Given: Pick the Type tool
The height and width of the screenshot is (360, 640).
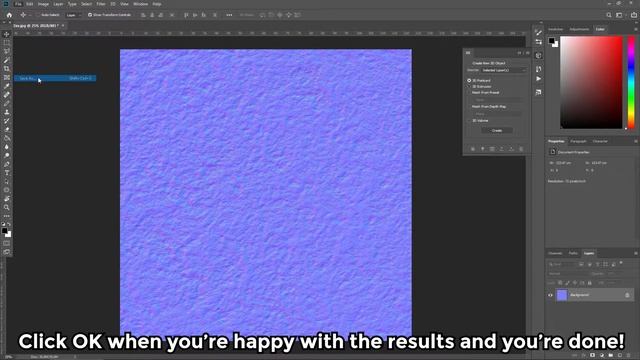Looking at the screenshot, I should [7, 173].
